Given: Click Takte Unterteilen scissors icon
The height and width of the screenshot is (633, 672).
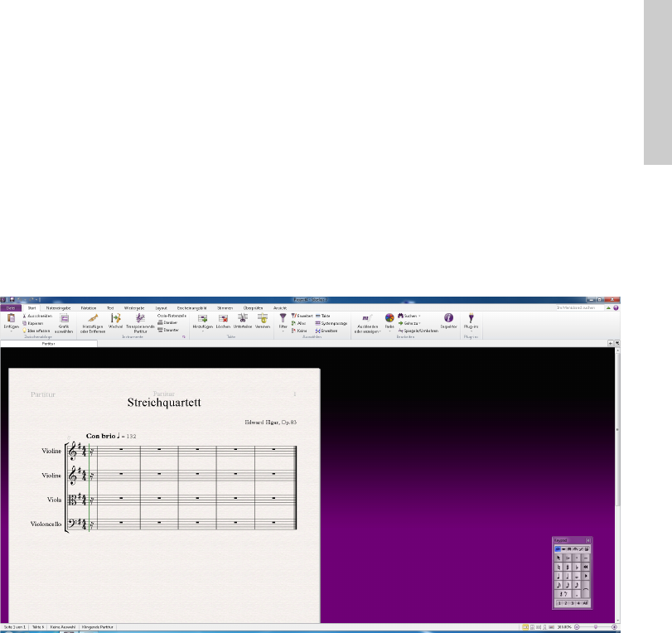Looking at the screenshot, I should (x=243, y=318).
